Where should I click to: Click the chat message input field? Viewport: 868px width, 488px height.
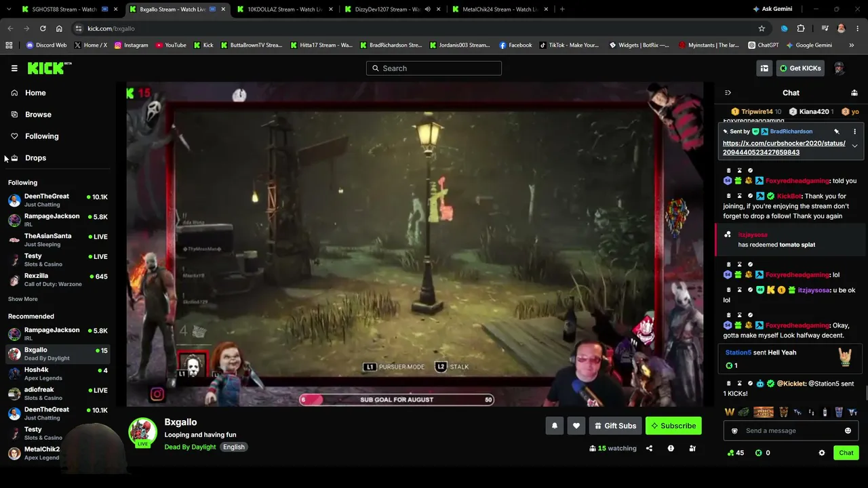pos(790,431)
